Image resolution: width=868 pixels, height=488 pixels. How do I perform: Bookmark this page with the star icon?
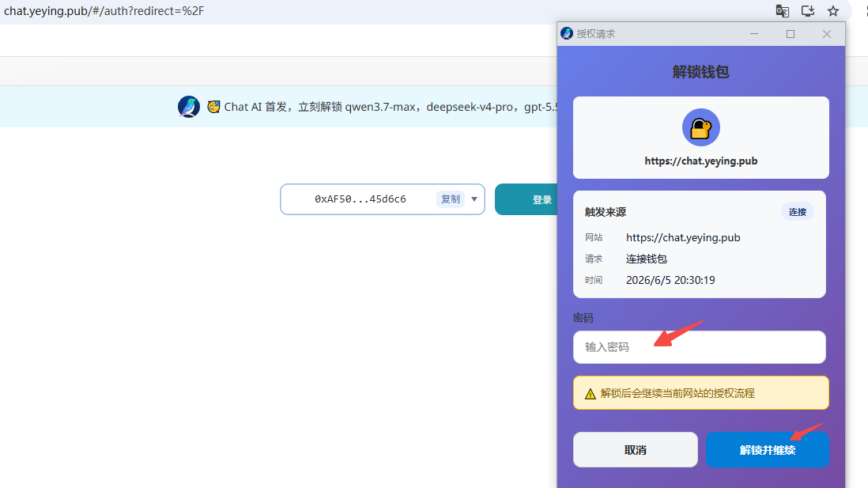(x=833, y=10)
